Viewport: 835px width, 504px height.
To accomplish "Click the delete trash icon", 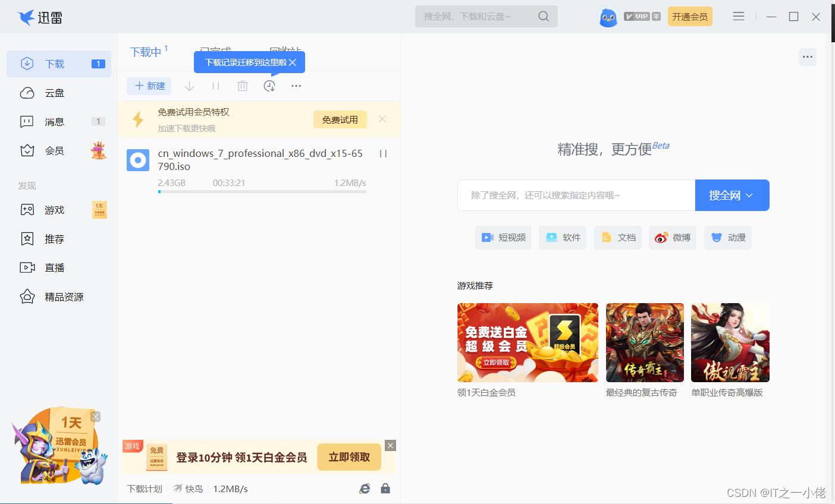I will pyautogui.click(x=243, y=86).
